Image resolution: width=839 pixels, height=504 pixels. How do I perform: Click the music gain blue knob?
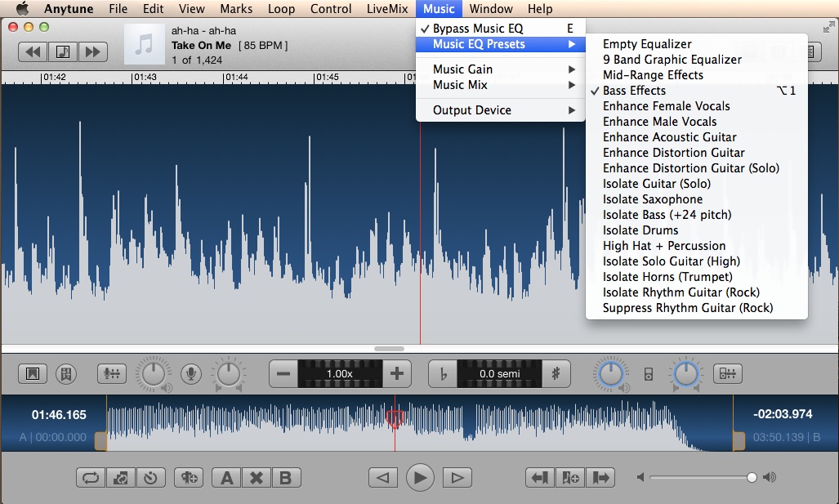tap(610, 373)
